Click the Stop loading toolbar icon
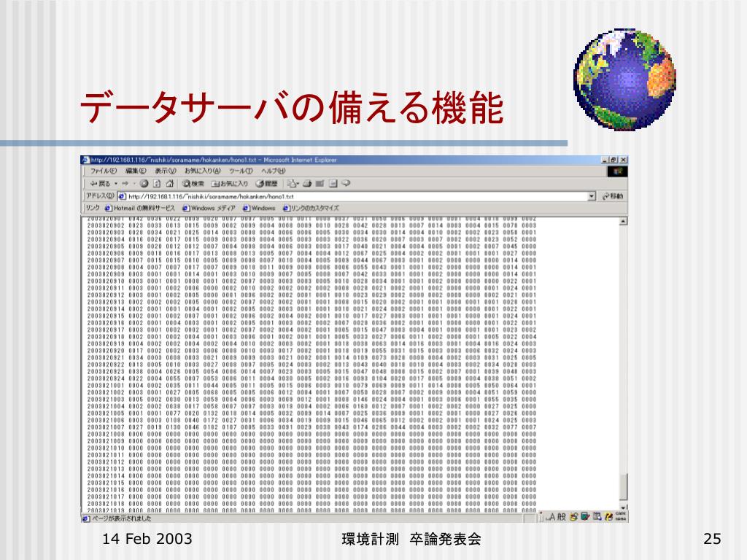This screenshot has height=560, width=747. click(x=144, y=183)
